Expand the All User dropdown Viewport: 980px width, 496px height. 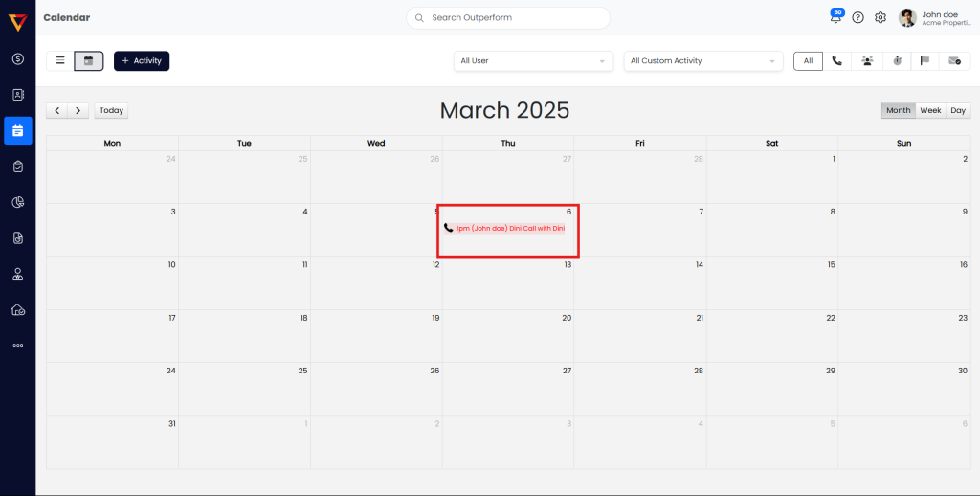pyautogui.click(x=533, y=60)
